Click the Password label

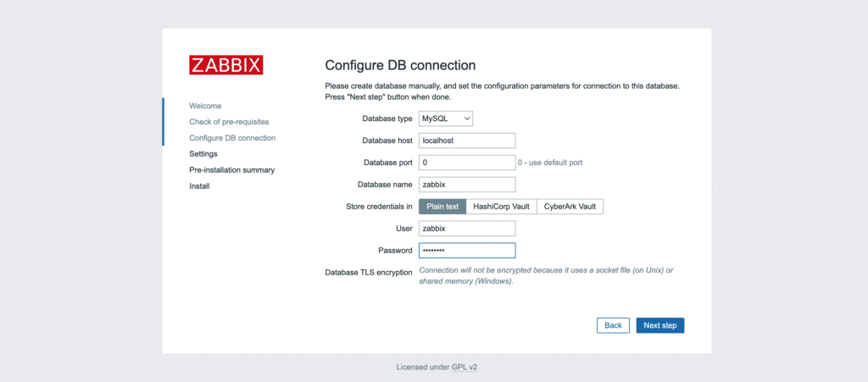click(x=395, y=251)
